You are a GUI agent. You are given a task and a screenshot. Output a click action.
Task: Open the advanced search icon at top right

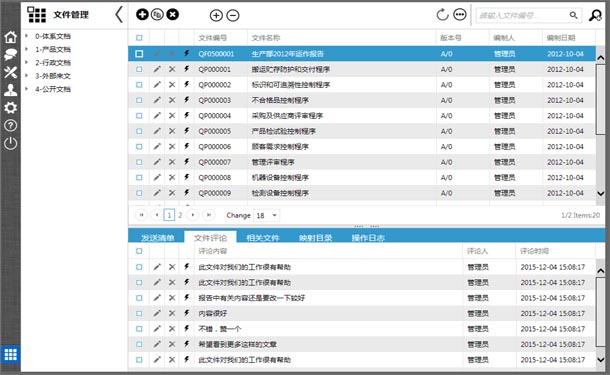[x=595, y=15]
